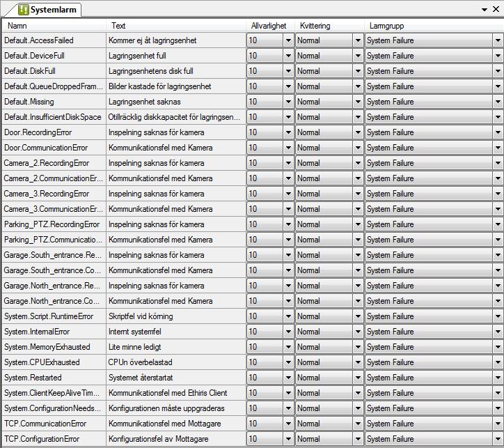Edit text 'Kommer ej åt lagringsenhet'
The height and width of the screenshot is (448, 504).
click(x=152, y=40)
